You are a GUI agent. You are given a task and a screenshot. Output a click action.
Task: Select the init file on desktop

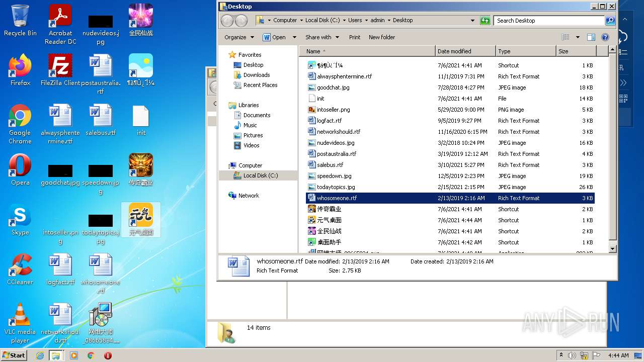pos(141,120)
